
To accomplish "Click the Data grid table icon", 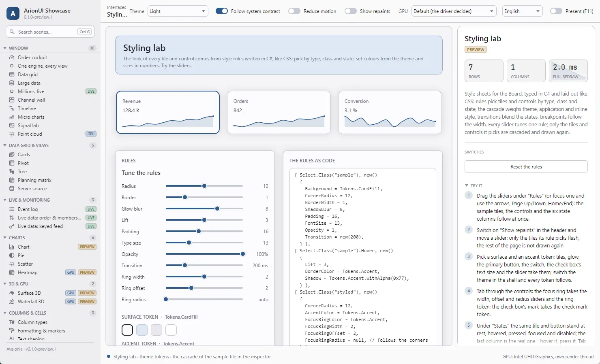I will coord(12,75).
